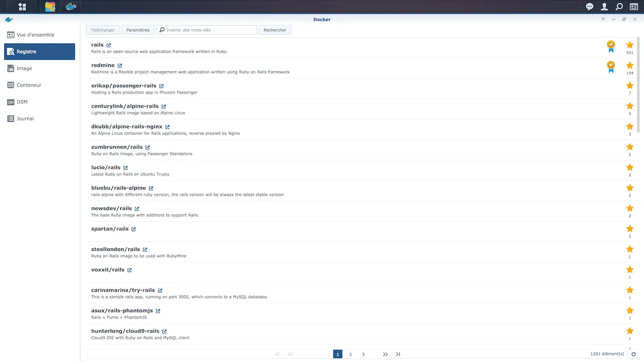Open external link for spartan/rails
Screen dimensions: 644x362
[x=133, y=229]
